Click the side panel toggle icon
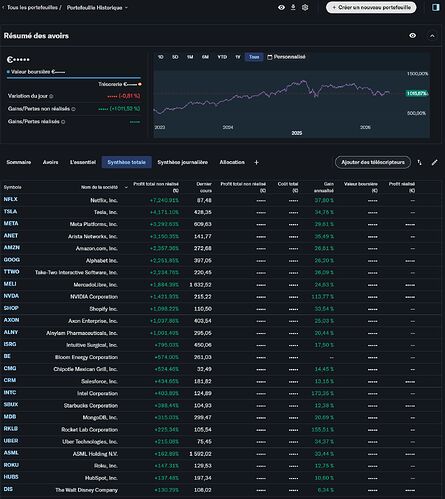 point(435,7)
